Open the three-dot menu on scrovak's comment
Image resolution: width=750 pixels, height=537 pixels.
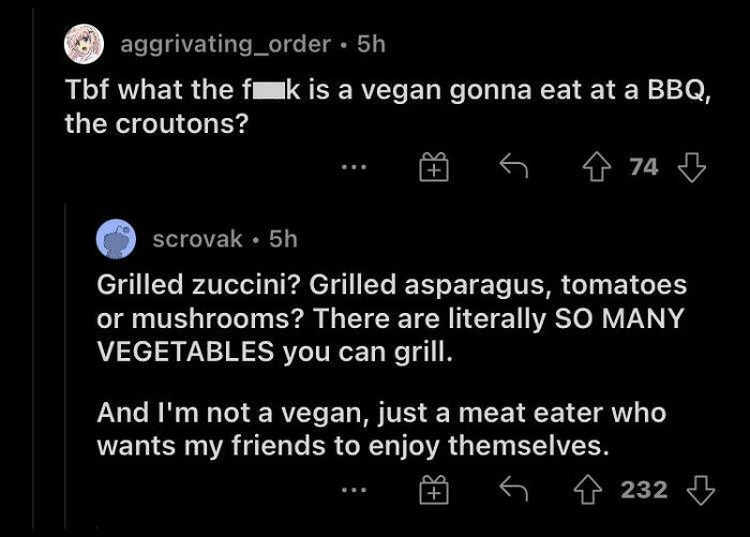click(353, 490)
